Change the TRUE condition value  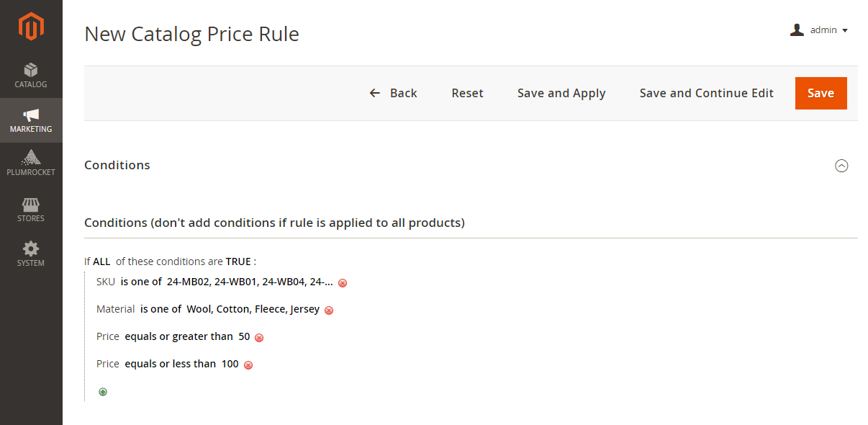238,261
